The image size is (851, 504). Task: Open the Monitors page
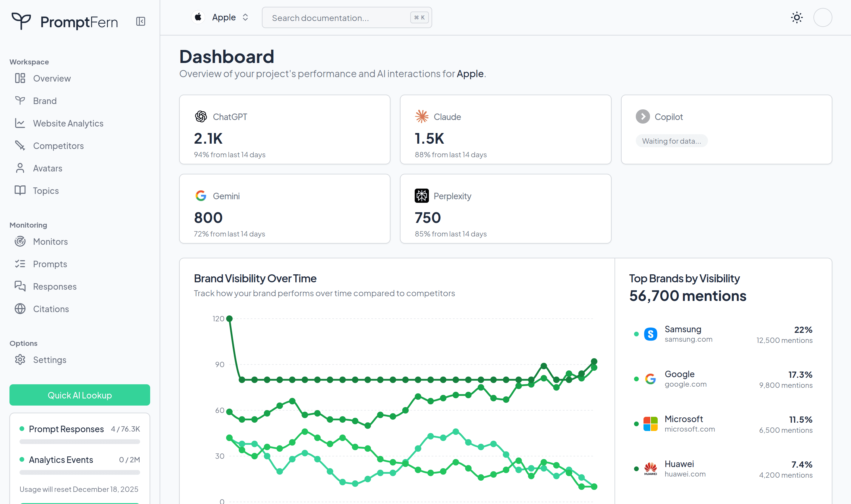pos(50,242)
